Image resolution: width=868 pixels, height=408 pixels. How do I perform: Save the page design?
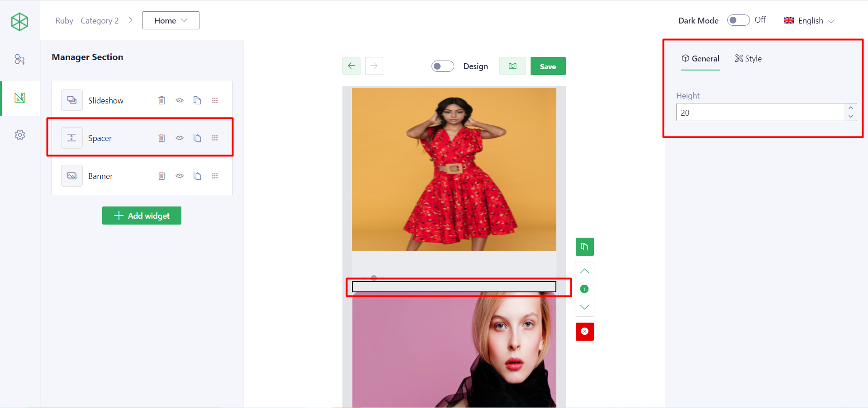548,66
